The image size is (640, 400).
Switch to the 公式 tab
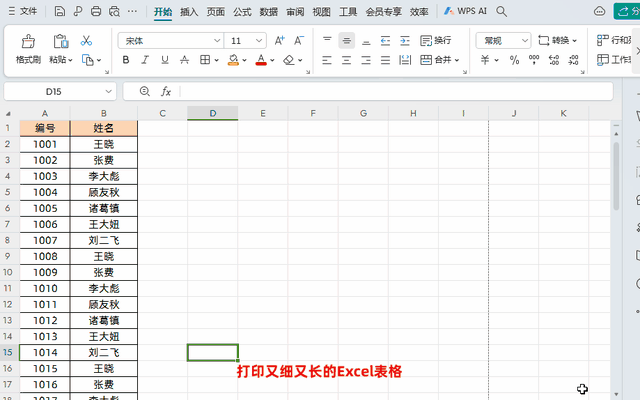tap(242, 12)
